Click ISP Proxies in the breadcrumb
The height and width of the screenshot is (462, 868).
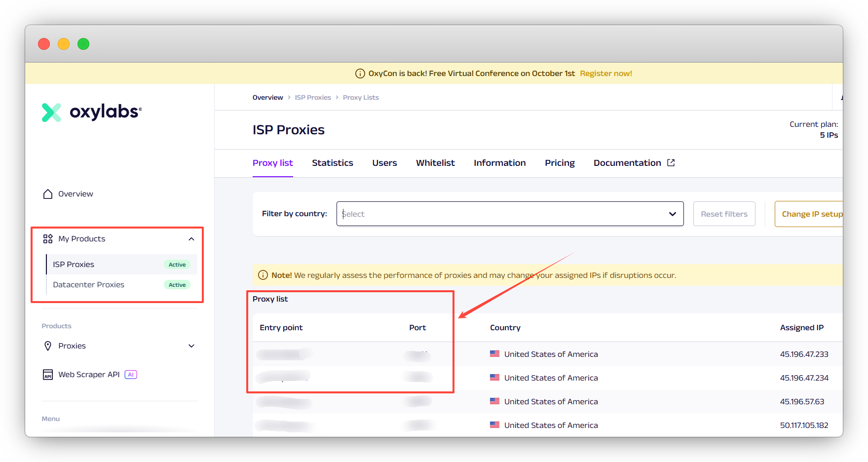(313, 97)
